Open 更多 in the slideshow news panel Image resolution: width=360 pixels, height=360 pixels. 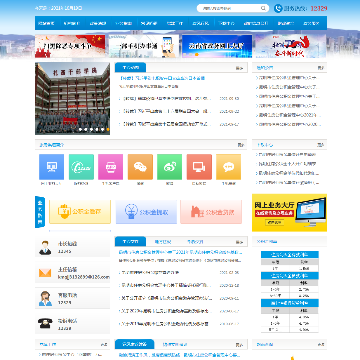(239, 68)
